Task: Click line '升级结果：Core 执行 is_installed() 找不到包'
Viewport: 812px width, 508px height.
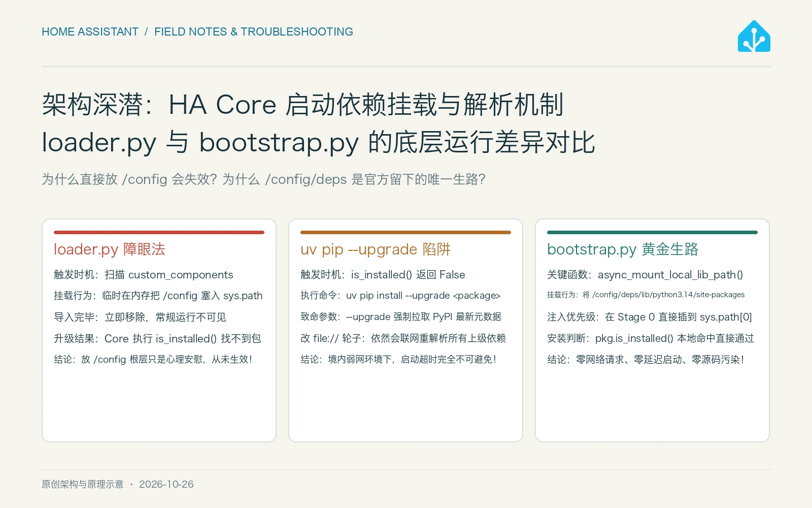Action: [x=157, y=338]
